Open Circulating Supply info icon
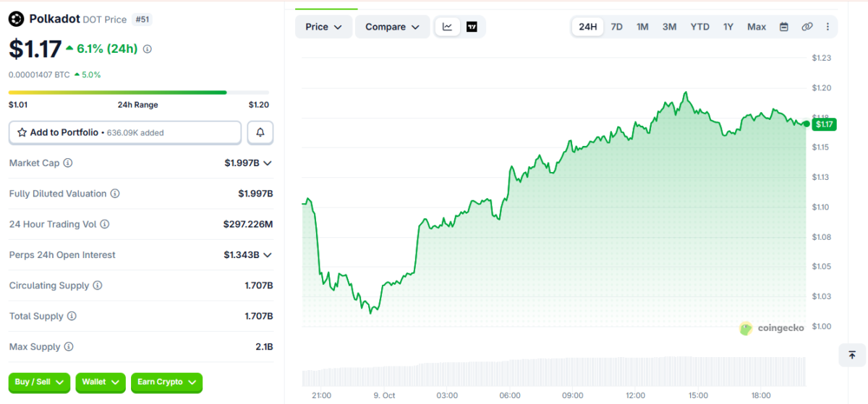This screenshot has width=868, height=404. [98, 285]
